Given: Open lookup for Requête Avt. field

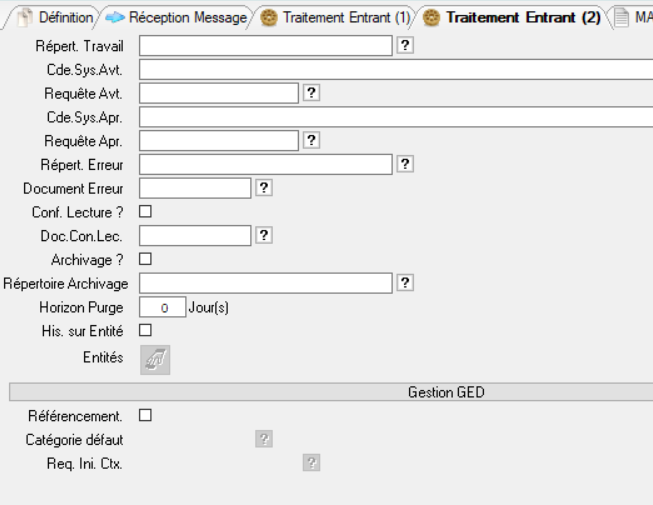Looking at the screenshot, I should [x=311, y=92].
